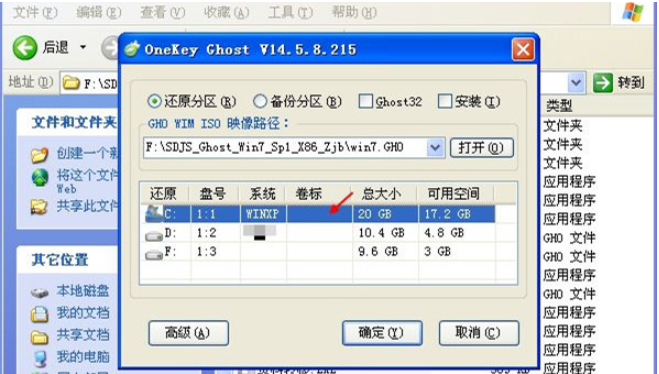
Task: Open 本地磁盘 link in other places
Action: coord(83,291)
